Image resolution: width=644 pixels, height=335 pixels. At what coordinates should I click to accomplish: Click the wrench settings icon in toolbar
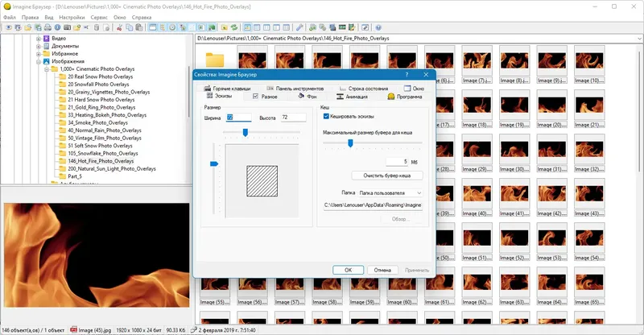(x=299, y=27)
